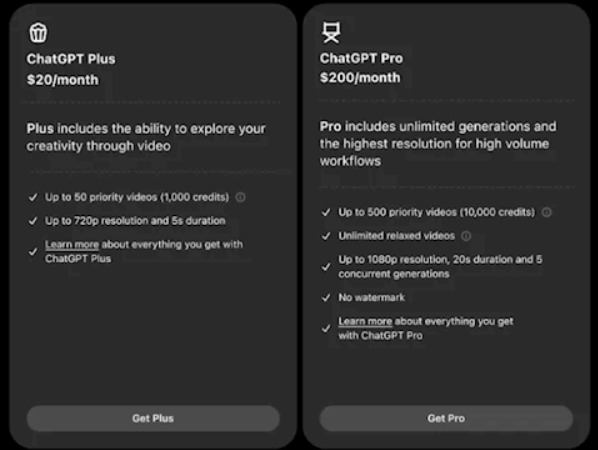Click checkmark beside 720p resolution feature

[33, 221]
